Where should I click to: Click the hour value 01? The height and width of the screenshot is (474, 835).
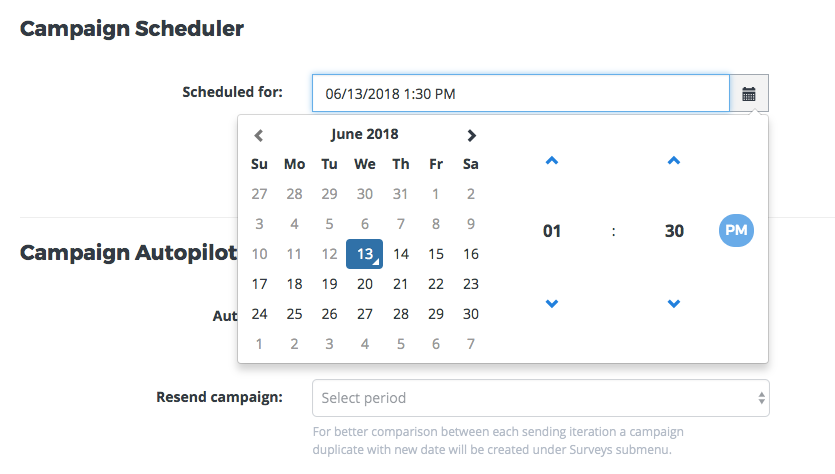[552, 231]
